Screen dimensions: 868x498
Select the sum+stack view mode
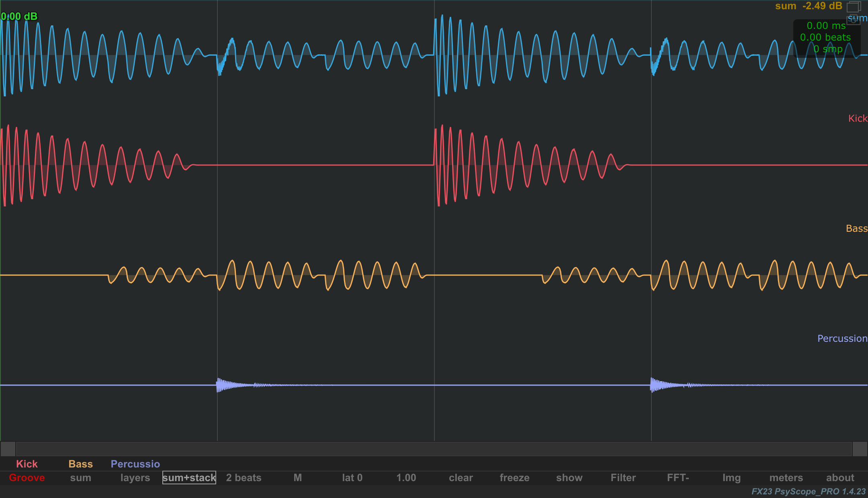click(x=189, y=478)
